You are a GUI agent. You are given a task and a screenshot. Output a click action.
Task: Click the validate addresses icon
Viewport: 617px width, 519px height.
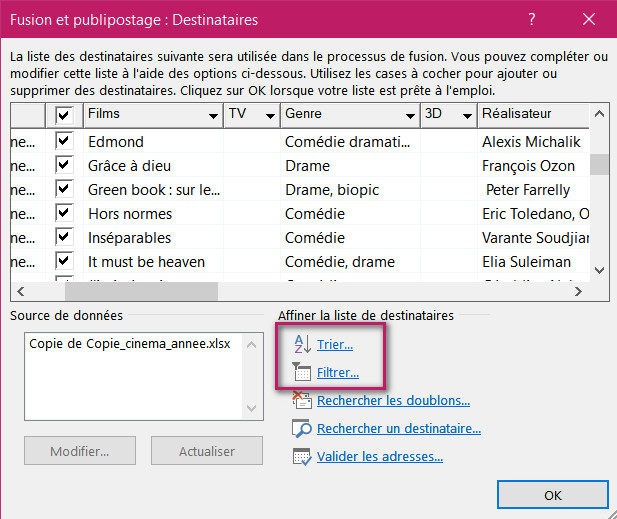[301, 457]
